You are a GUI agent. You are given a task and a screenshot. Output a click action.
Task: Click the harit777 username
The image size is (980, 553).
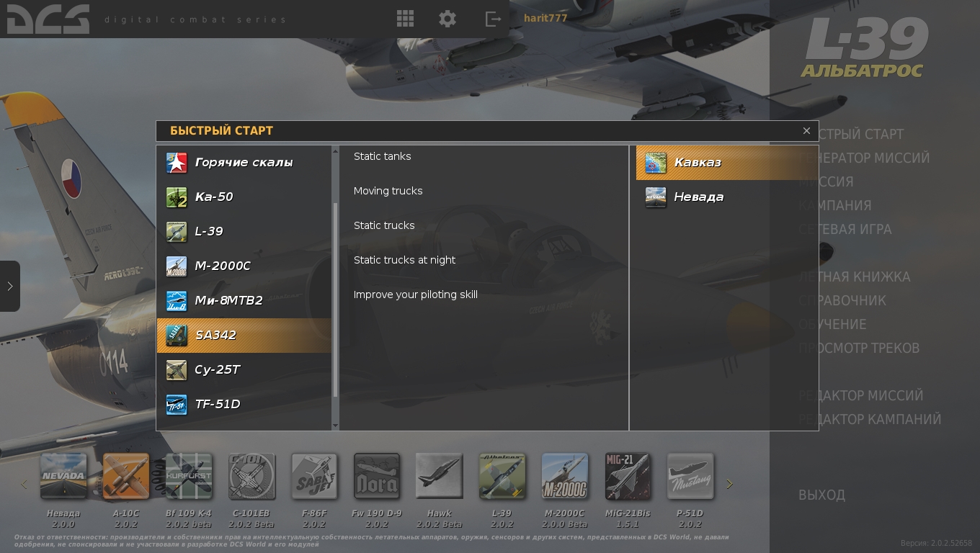(x=545, y=18)
